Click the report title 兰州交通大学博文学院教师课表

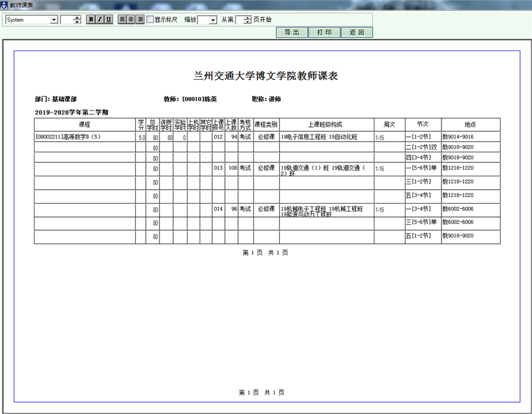265,76
